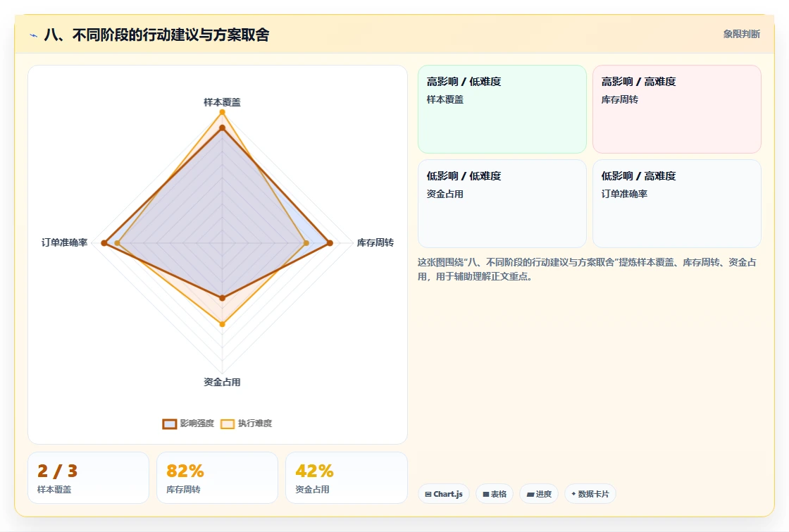Open the 高影响 / 高难度 quadrant card
The height and width of the screenshot is (532, 789).
click(x=677, y=109)
